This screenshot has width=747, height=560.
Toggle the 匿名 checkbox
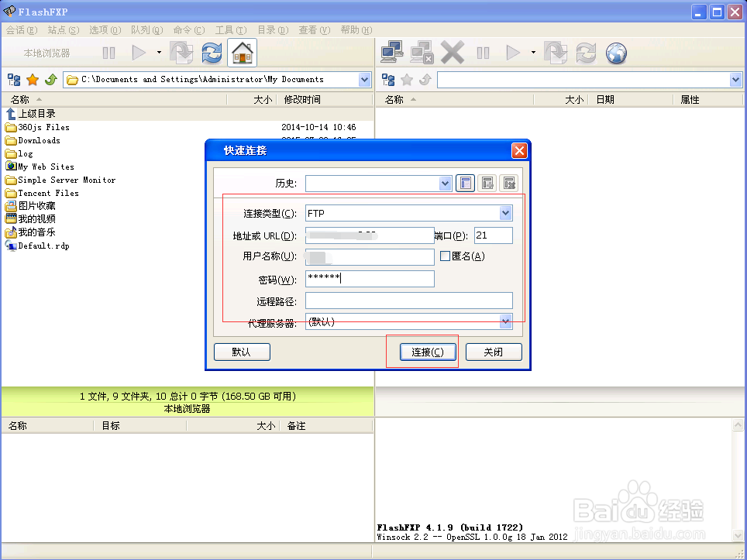(445, 256)
